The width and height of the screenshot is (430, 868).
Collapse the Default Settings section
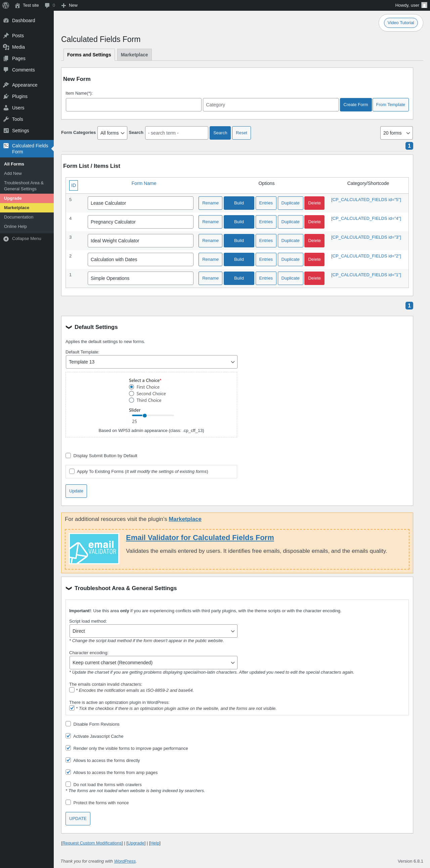click(69, 327)
